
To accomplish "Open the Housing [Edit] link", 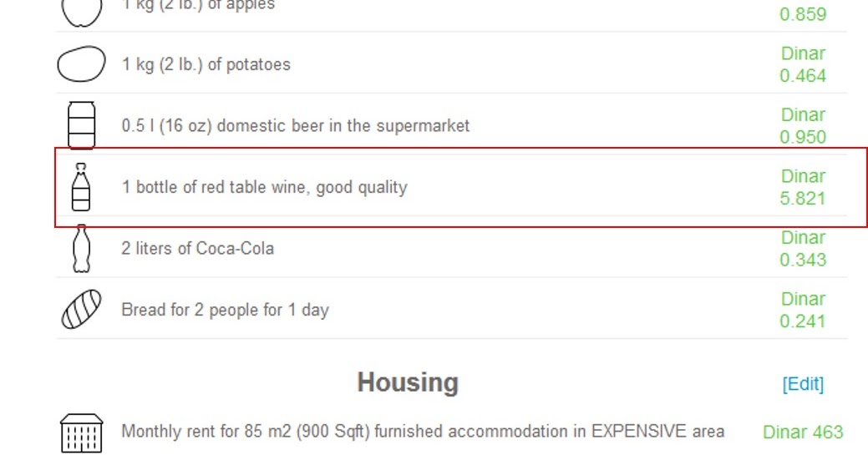I will point(803,383).
